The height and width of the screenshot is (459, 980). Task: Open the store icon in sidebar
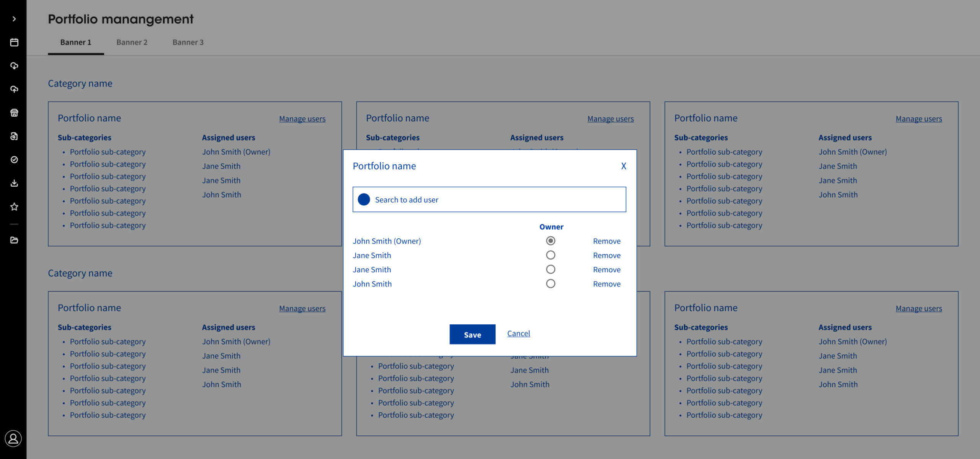[14, 113]
